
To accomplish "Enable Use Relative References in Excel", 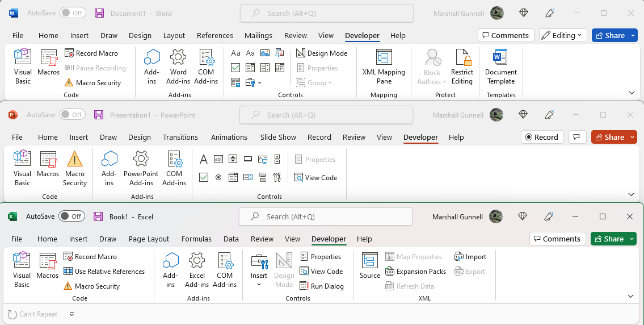I will tap(104, 272).
